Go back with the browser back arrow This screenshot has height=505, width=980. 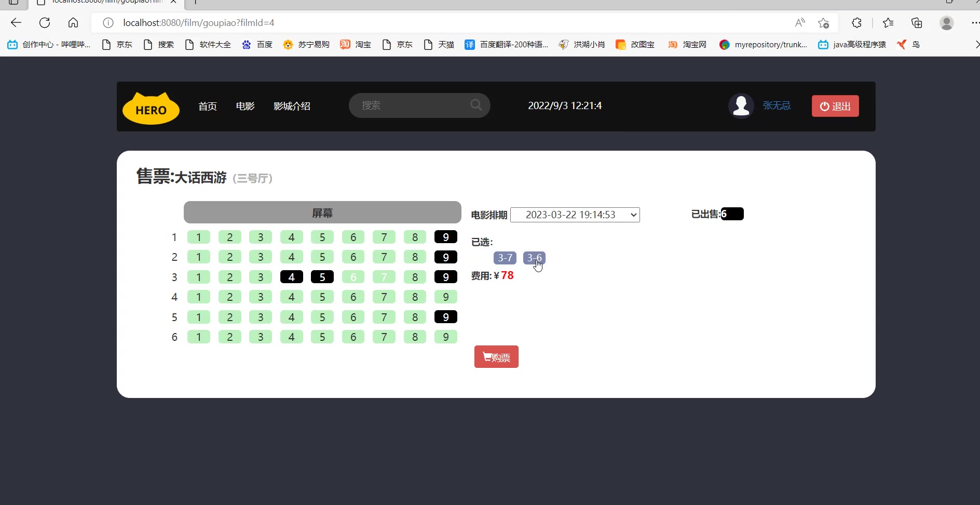tap(16, 23)
